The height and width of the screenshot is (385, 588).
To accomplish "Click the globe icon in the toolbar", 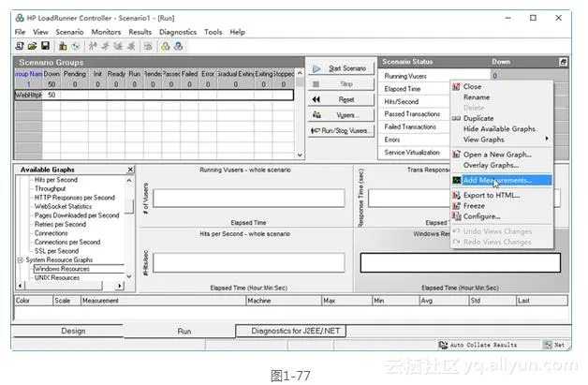I will [76, 46].
